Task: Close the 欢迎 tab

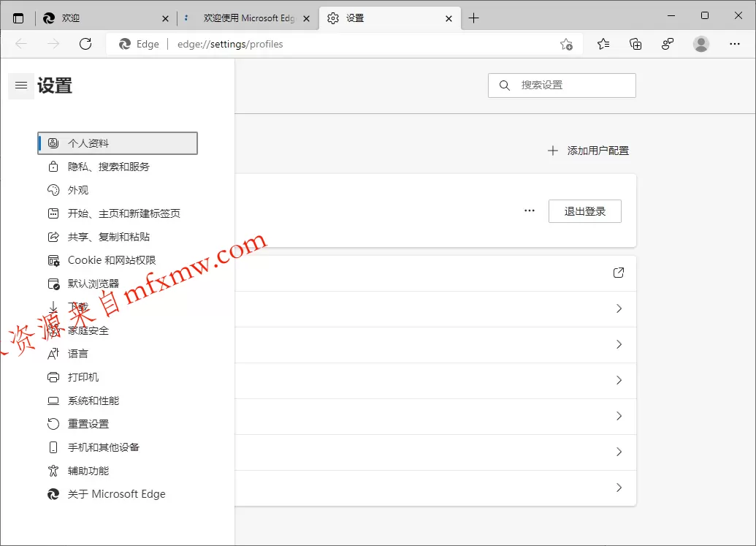Action: pyautogui.click(x=165, y=18)
